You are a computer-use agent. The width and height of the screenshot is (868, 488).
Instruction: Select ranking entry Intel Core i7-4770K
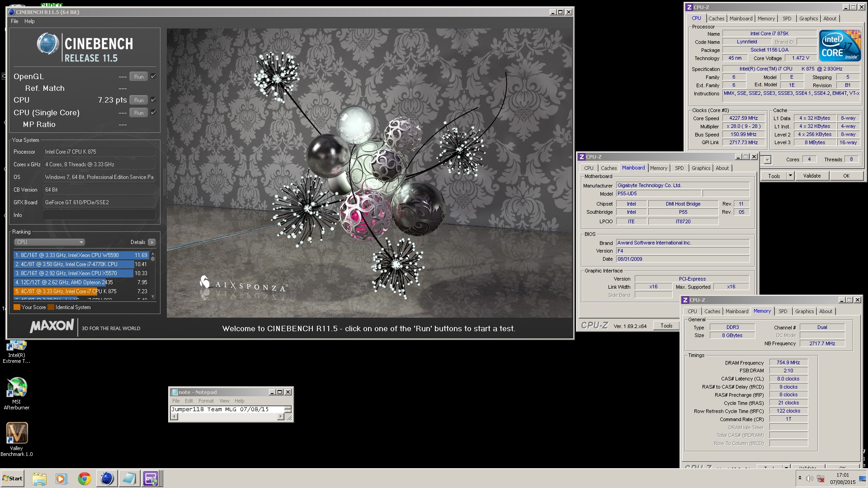[81, 264]
